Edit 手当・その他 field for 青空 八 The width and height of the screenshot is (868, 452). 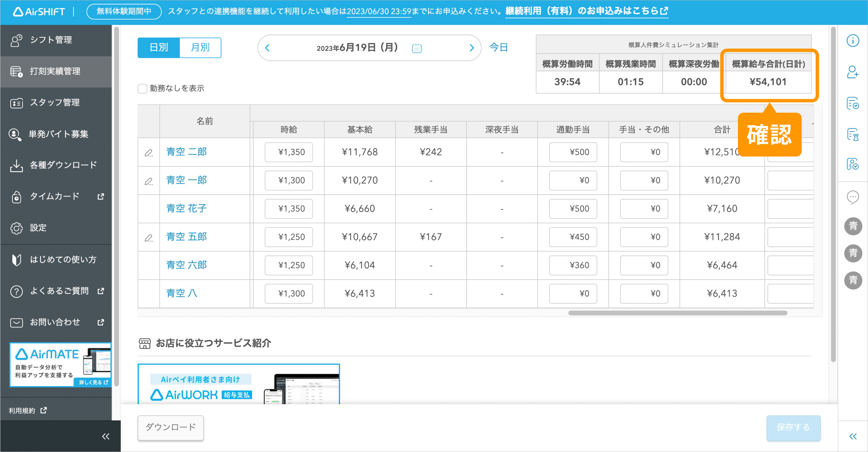point(644,294)
